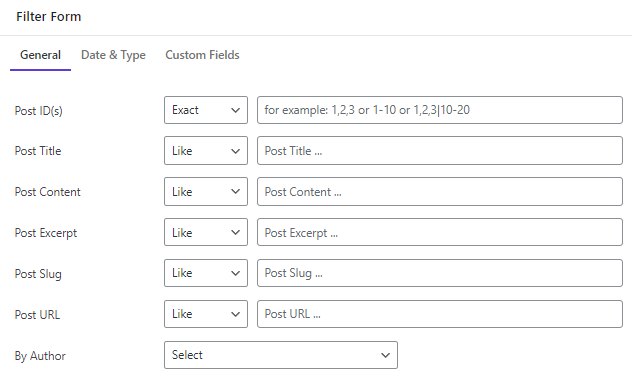Click the Filter Form heading
This screenshot has width=632, height=381.
click(49, 17)
